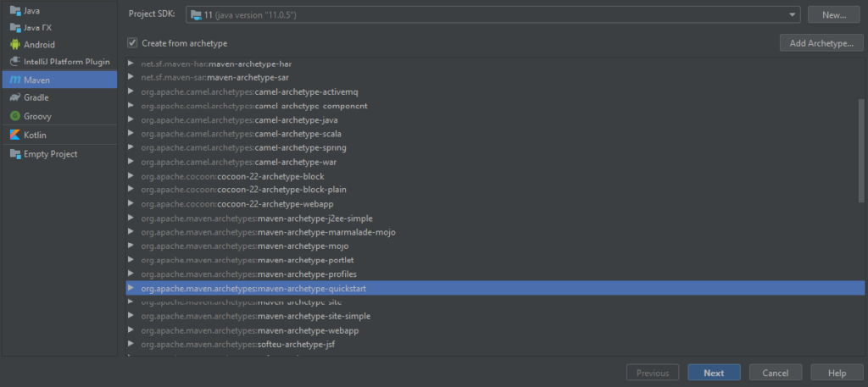Click the New... SDK button
The width and height of the screenshot is (868, 387).
coord(834,14)
